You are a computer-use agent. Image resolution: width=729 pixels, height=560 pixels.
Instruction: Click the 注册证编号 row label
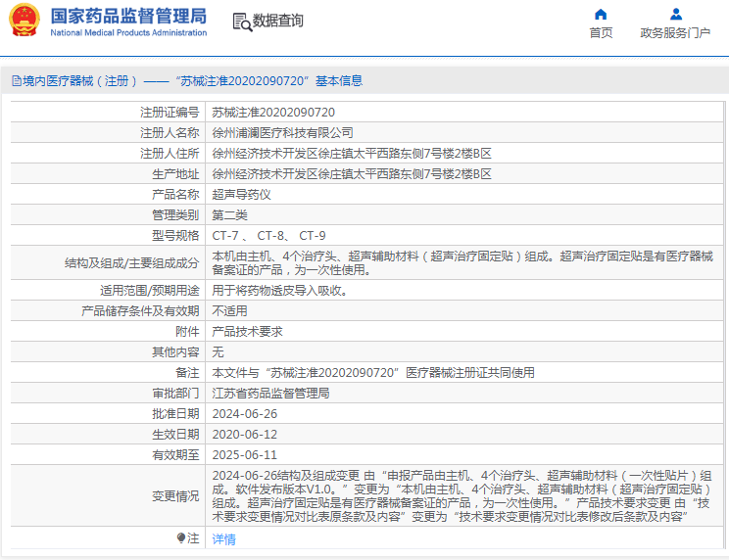(170, 113)
